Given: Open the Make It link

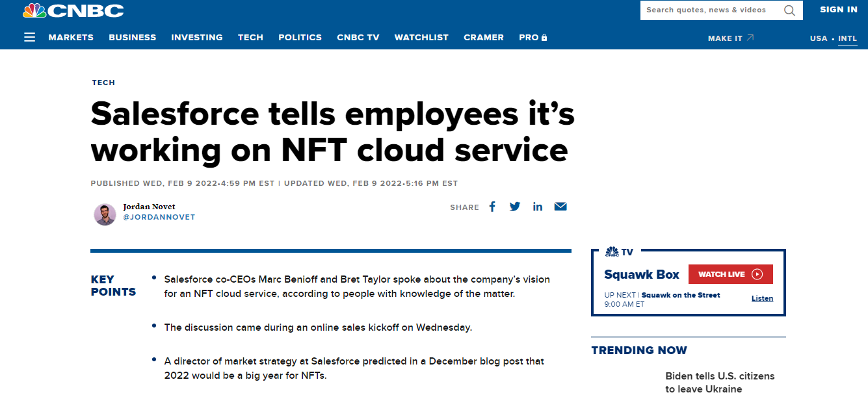Looking at the screenshot, I should coord(731,38).
